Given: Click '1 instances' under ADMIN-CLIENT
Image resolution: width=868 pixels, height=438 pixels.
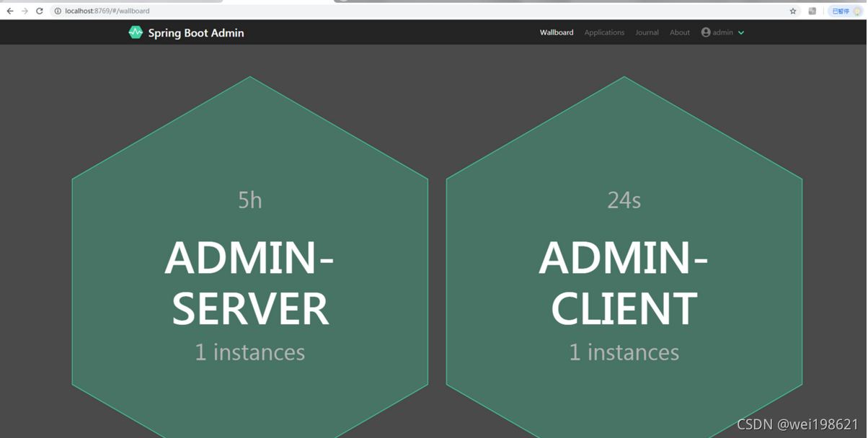Looking at the screenshot, I should pos(624,352).
